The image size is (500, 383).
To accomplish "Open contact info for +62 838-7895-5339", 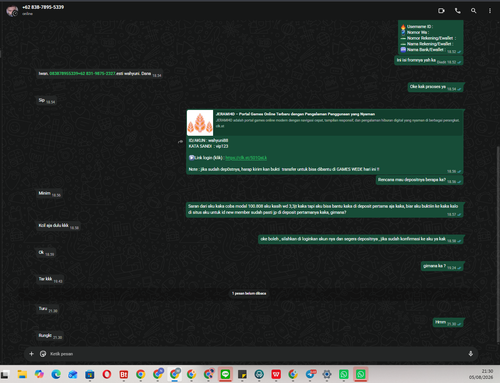I will pyautogui.click(x=43, y=7).
